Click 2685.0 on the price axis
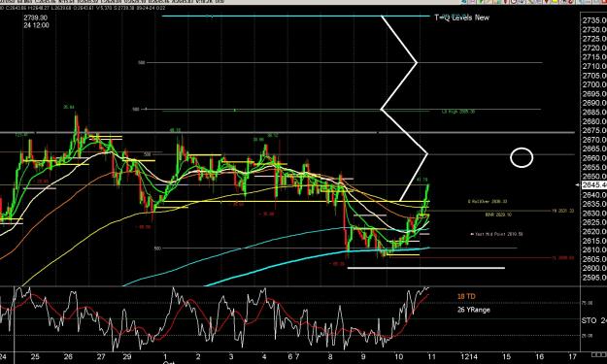 coord(594,113)
